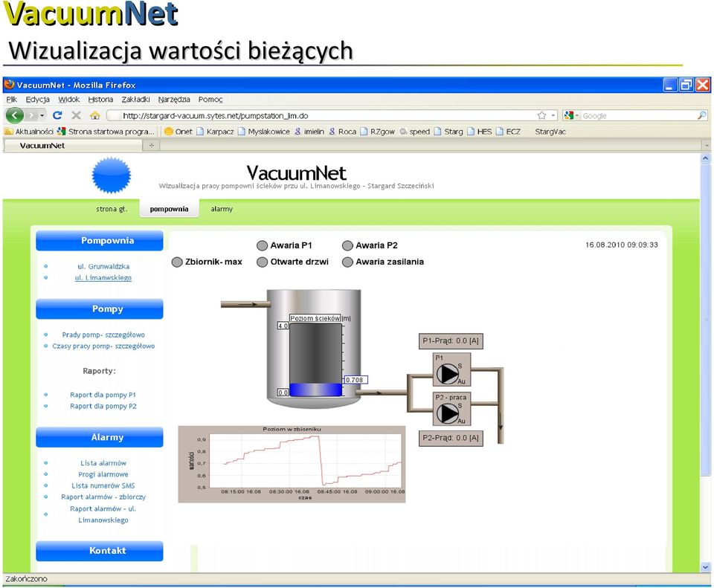
Task: Open the search engine selector dropdown
Action: point(571,116)
